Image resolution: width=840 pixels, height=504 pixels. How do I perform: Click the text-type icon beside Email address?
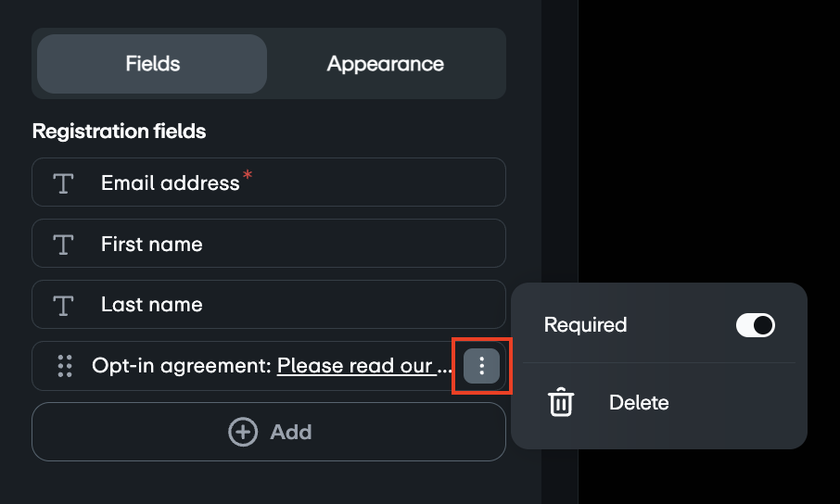tap(63, 183)
